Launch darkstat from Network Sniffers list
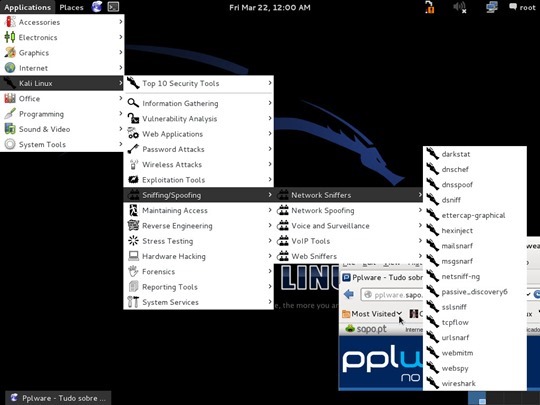Viewport: 540px width, 405px height. tap(475, 154)
